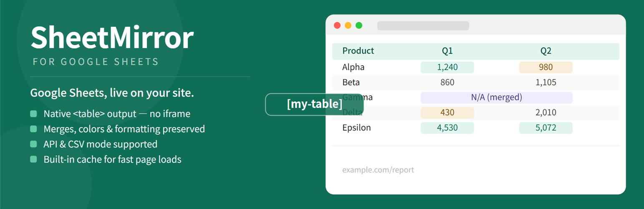644x209 pixels.
Task: Select the Q1 column header
Action: point(447,51)
